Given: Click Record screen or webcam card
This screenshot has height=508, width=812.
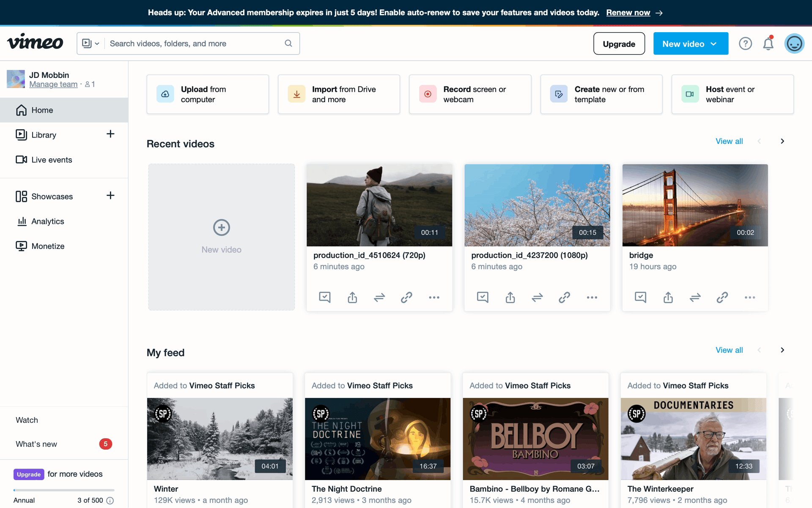Looking at the screenshot, I should [470, 94].
